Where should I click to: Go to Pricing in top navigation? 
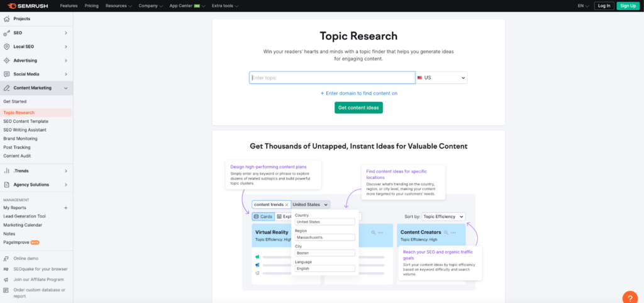[92, 6]
